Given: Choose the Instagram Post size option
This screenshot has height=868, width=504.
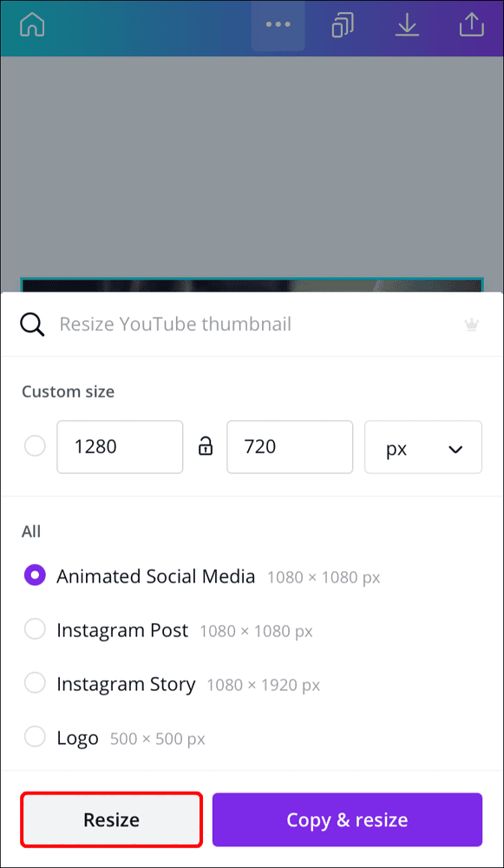Looking at the screenshot, I should (x=35, y=629).
